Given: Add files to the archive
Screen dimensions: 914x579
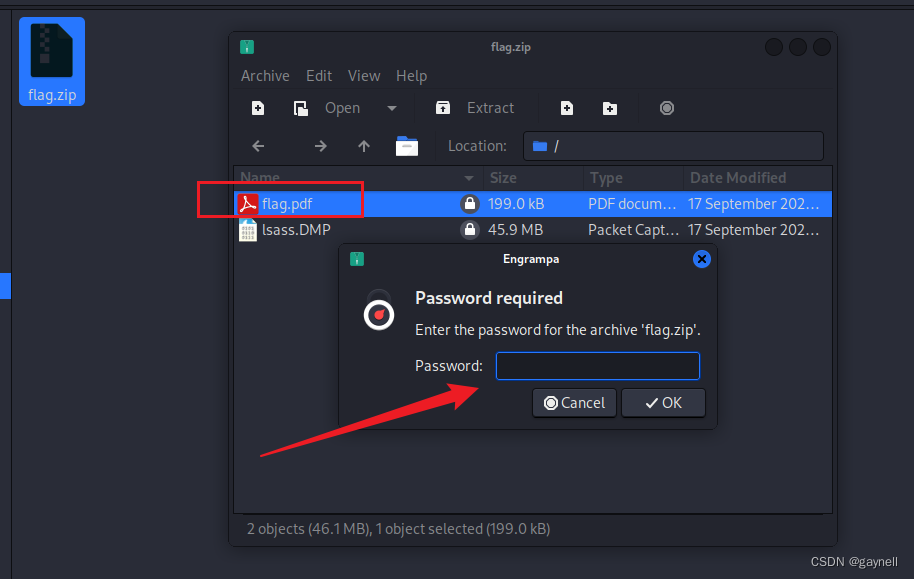Looking at the screenshot, I should 567,108.
